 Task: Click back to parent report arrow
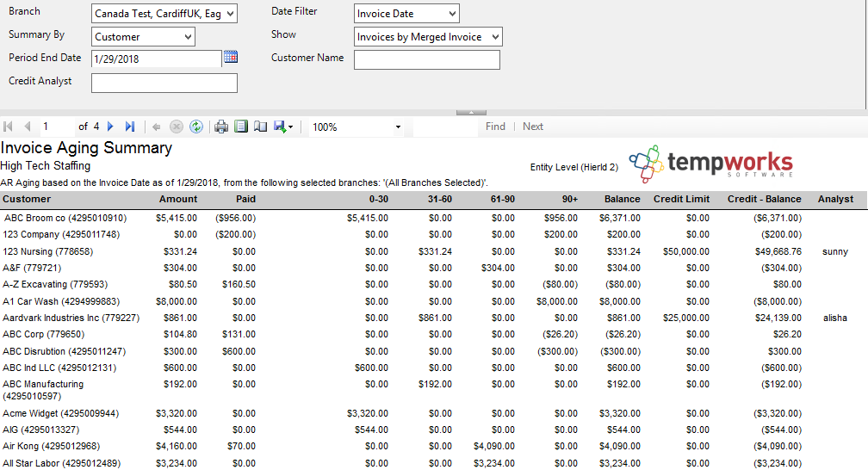[x=157, y=127]
